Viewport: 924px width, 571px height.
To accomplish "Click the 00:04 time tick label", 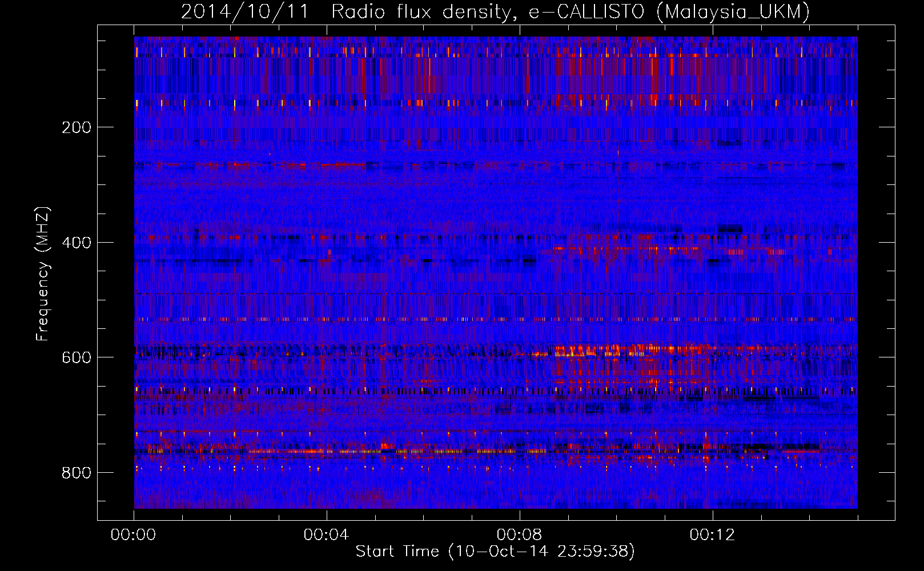I will point(326,535).
